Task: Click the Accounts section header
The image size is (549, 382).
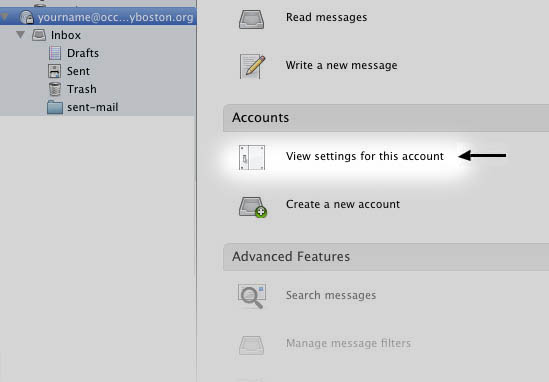Action: 386,118
